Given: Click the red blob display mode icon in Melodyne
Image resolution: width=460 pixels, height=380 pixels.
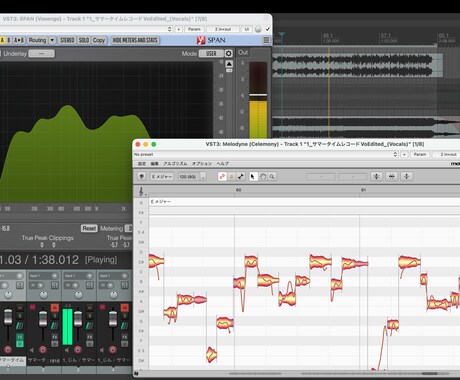Looking at the screenshot, I should pyautogui.click(x=222, y=176).
